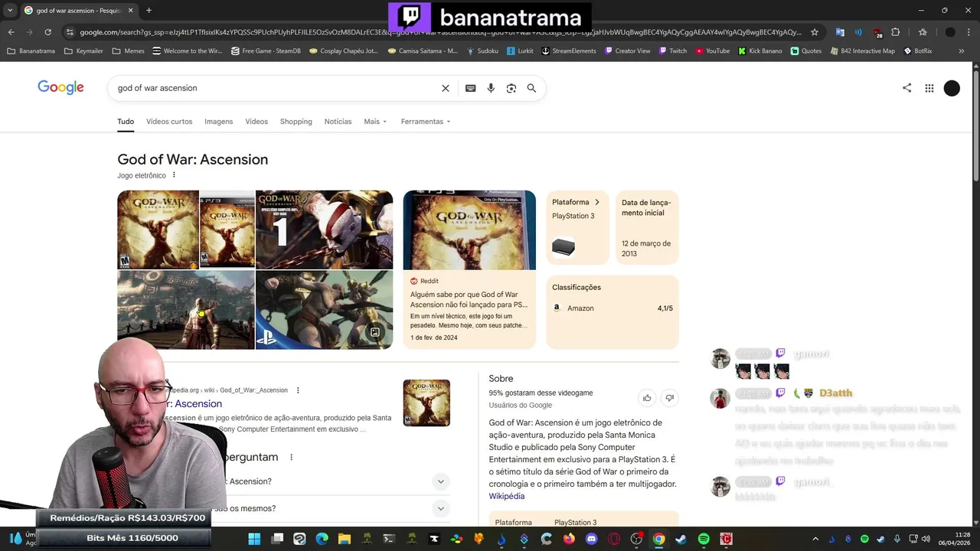Switch to the Vídeos tab
The image size is (980, 551).
(256, 122)
